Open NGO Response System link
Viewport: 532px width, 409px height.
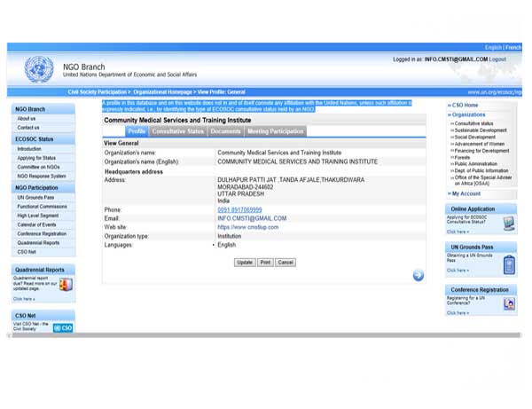(x=42, y=177)
